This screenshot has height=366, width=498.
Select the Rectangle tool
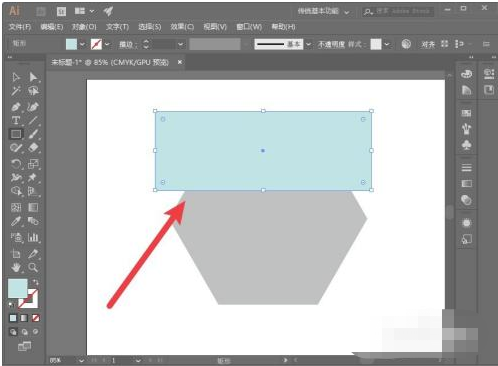point(16,134)
